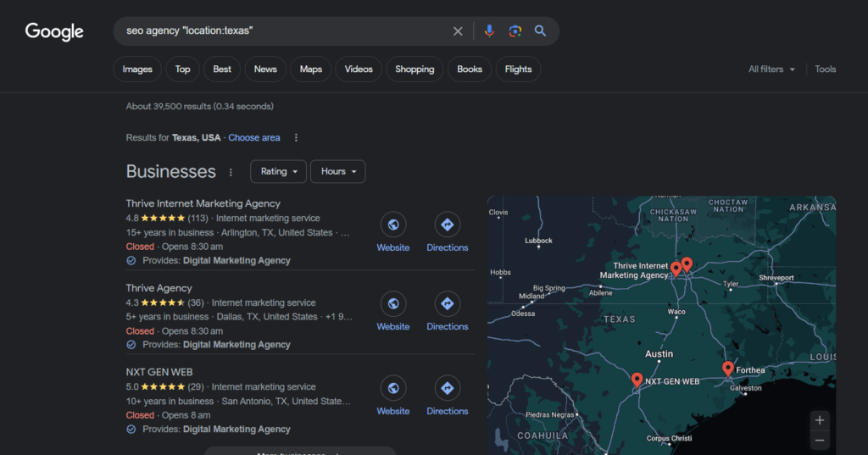Start voice search with the microphone icon
Image resolution: width=868 pixels, height=455 pixels.
pyautogui.click(x=489, y=31)
